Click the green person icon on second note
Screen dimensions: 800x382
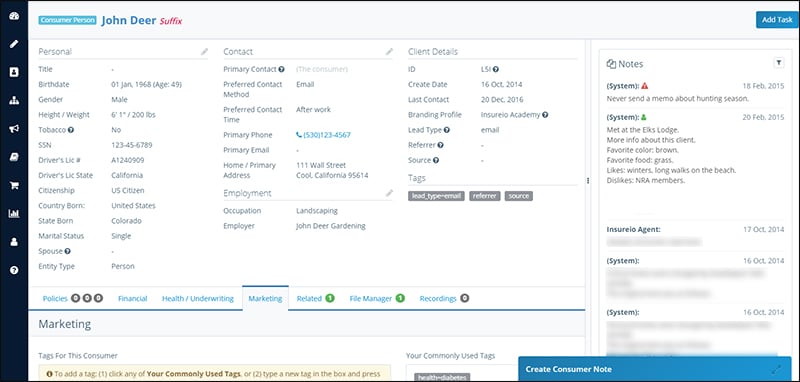pos(644,117)
